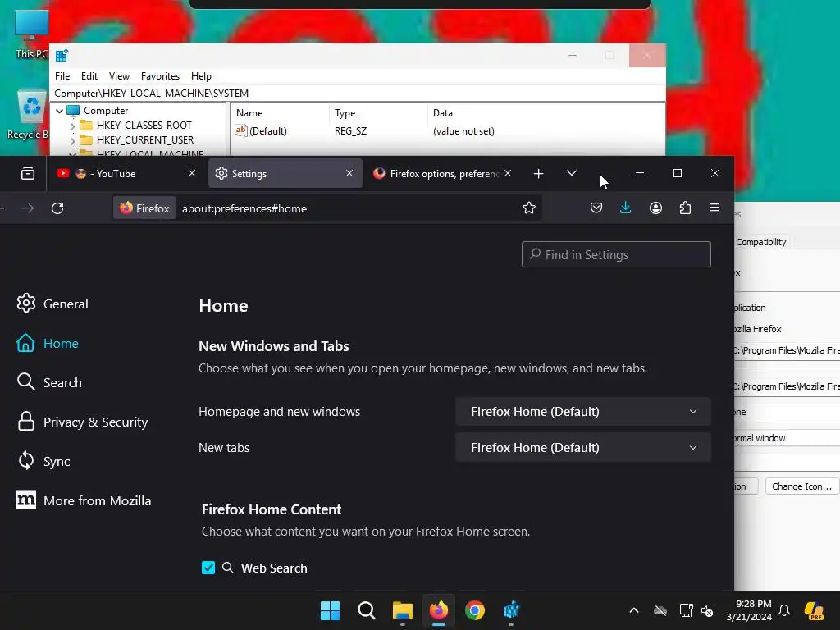Open Edit menu in Registry Editor
The height and width of the screenshot is (630, 840).
point(89,76)
